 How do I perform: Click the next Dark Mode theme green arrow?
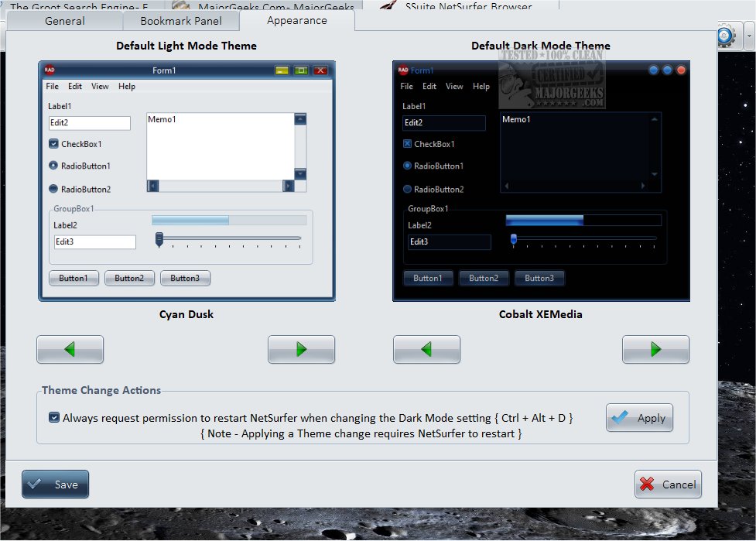[x=655, y=349]
